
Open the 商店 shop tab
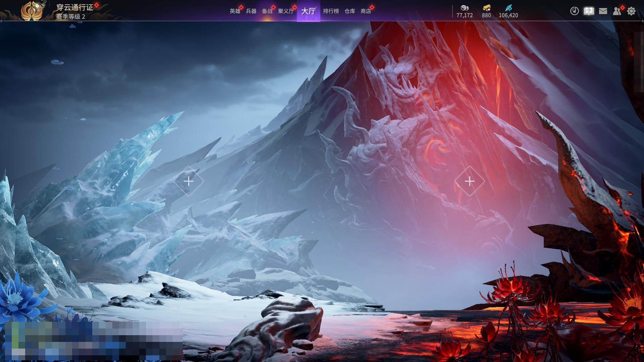click(x=366, y=11)
